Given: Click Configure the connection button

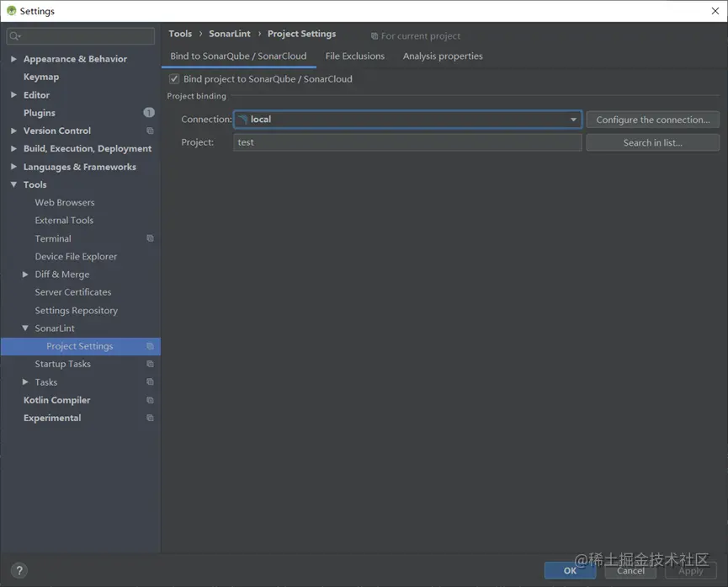Looking at the screenshot, I should click(652, 119).
